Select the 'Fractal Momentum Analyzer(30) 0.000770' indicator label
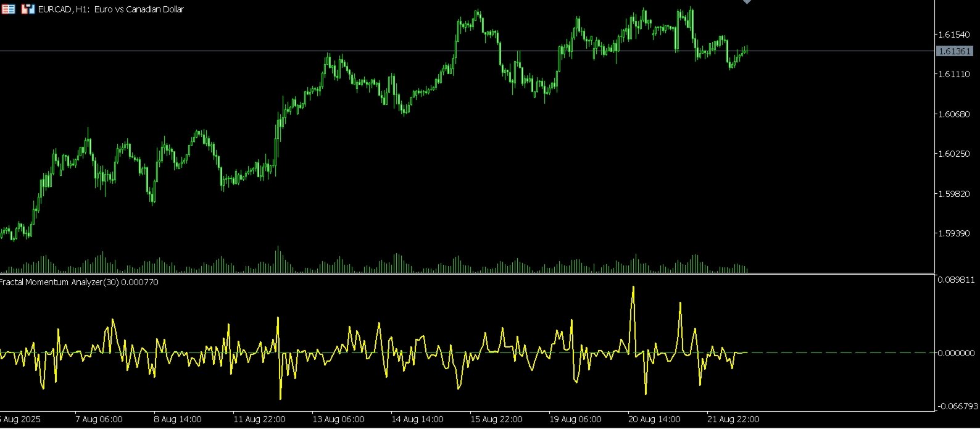980x429 pixels. coord(79,282)
